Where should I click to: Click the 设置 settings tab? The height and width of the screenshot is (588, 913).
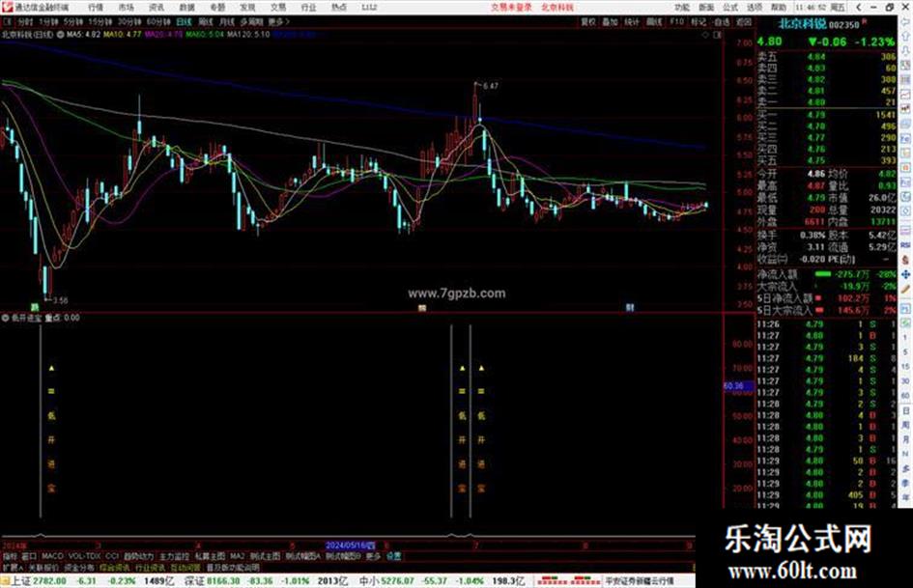(394, 556)
